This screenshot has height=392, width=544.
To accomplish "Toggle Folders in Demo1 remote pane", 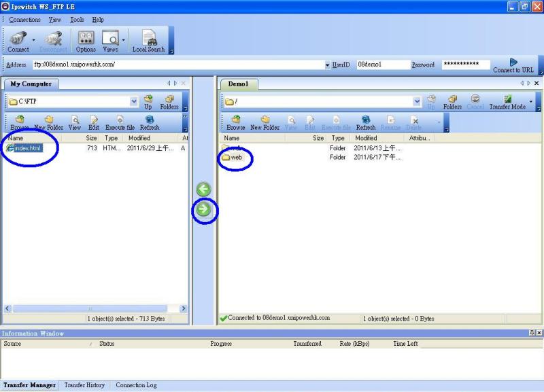I will 452,102.
